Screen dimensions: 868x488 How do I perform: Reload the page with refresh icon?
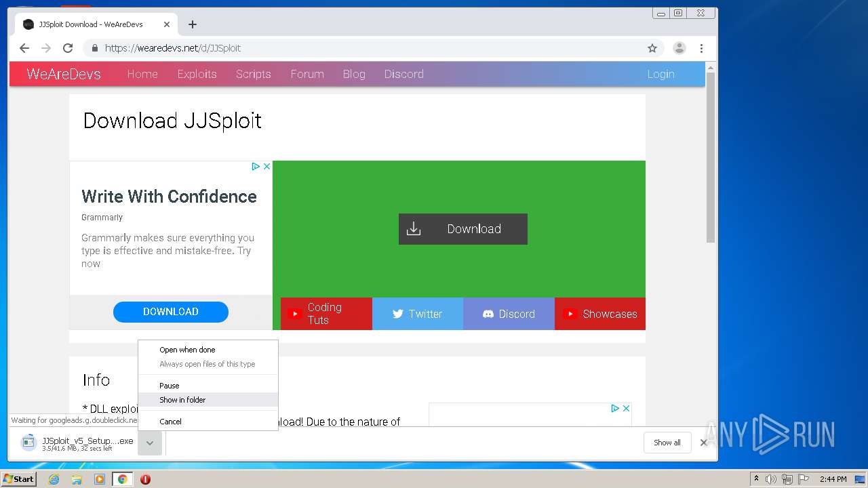68,48
